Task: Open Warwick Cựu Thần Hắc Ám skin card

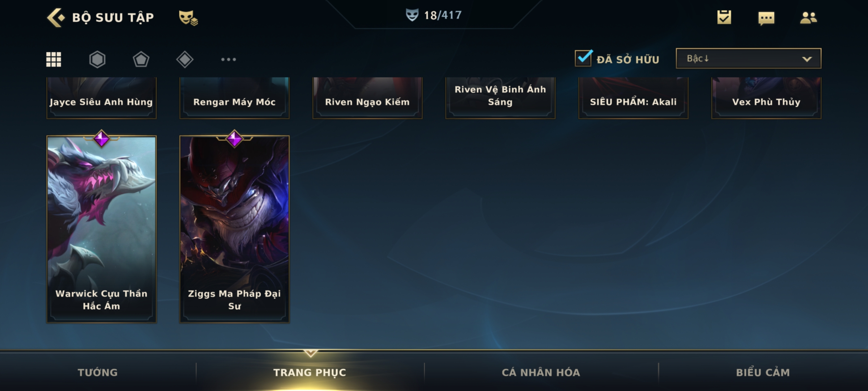Action: click(101, 229)
